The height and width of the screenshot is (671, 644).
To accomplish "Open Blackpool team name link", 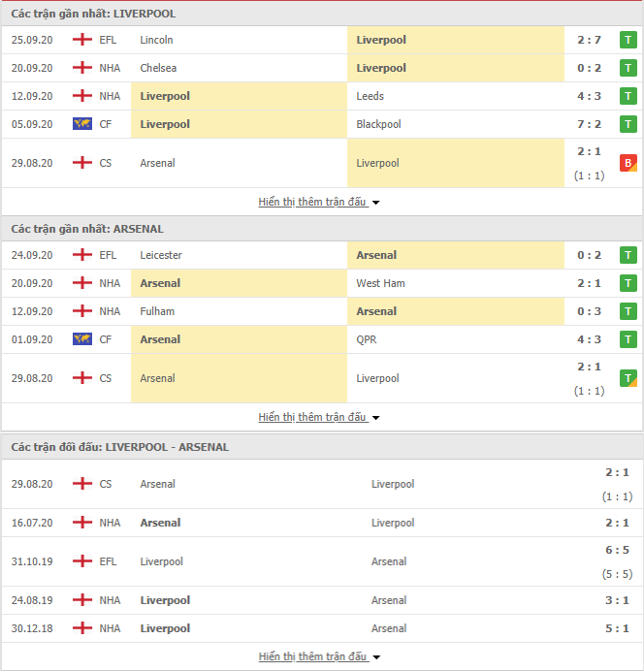I will pyautogui.click(x=378, y=124).
